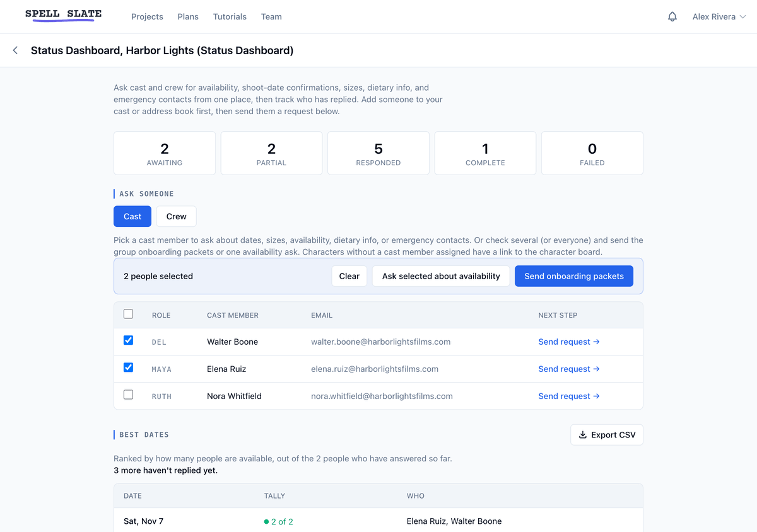Uncheck Elena Ruiz's row checkbox

coord(128,367)
